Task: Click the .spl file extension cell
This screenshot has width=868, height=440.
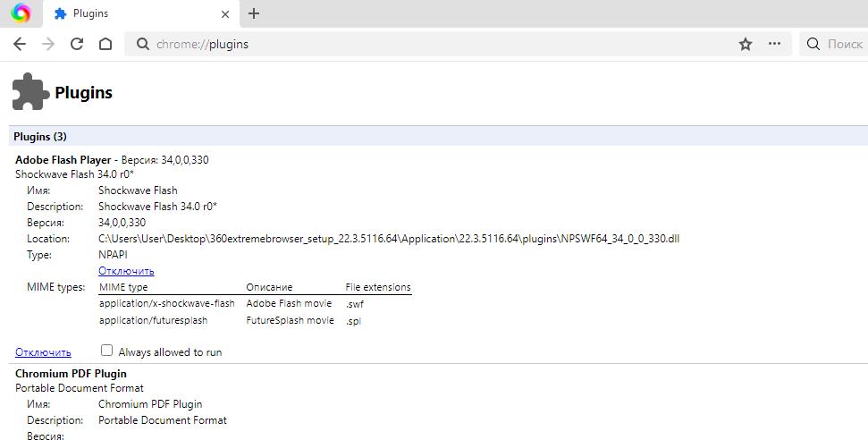Action: 353,321
